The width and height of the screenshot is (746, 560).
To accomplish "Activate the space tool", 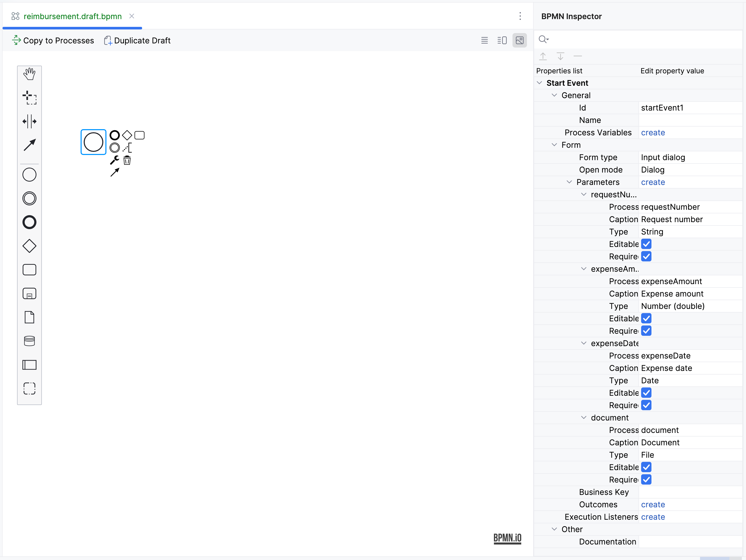I will 29,121.
